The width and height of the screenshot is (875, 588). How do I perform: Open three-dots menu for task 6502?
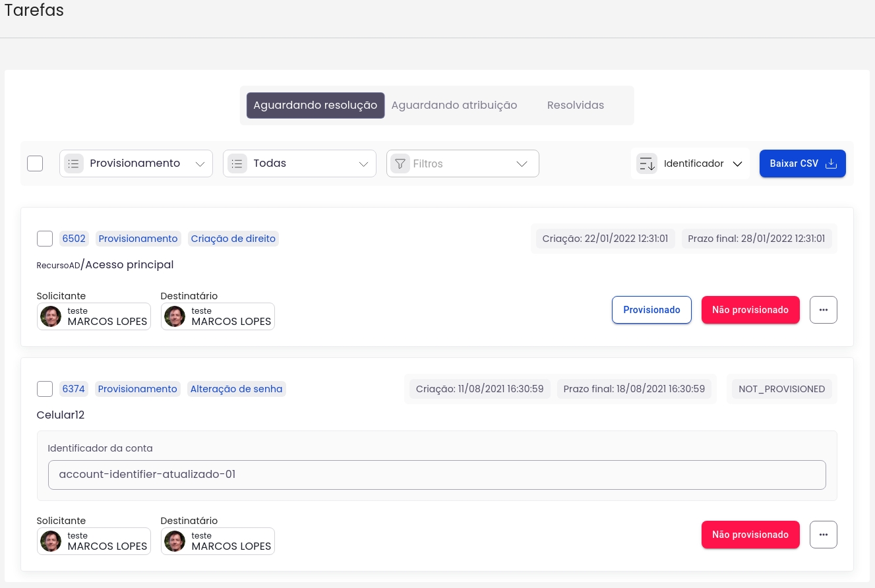point(823,310)
